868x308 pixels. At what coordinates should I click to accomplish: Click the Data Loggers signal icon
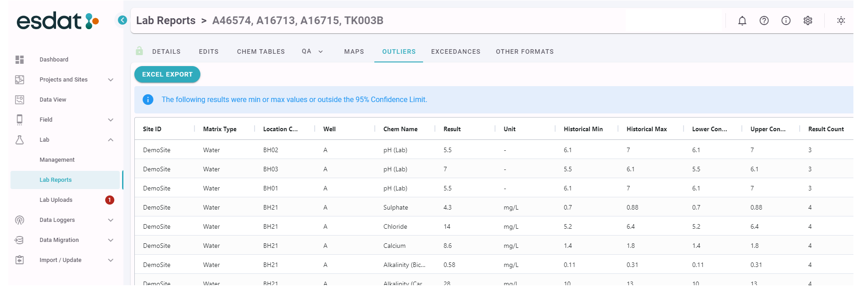click(20, 220)
